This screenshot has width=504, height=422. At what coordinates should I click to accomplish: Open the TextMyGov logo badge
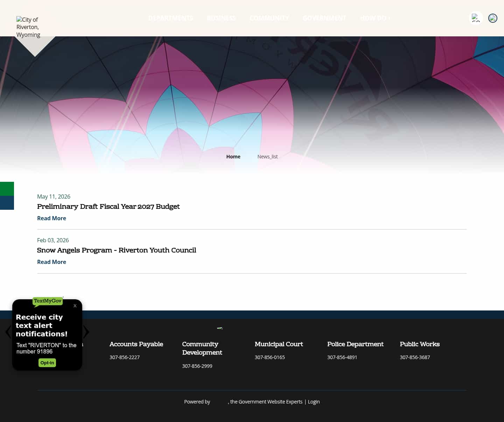click(48, 301)
